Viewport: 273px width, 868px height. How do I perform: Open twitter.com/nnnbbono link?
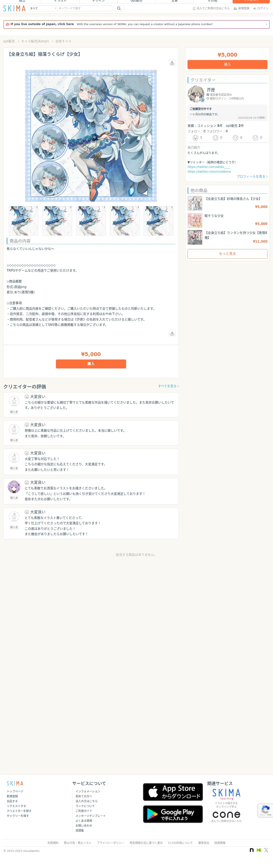[209, 172]
